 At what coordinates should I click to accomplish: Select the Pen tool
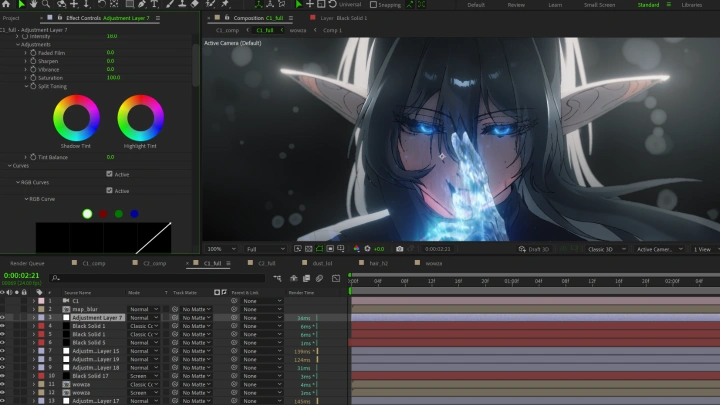tap(142, 4)
